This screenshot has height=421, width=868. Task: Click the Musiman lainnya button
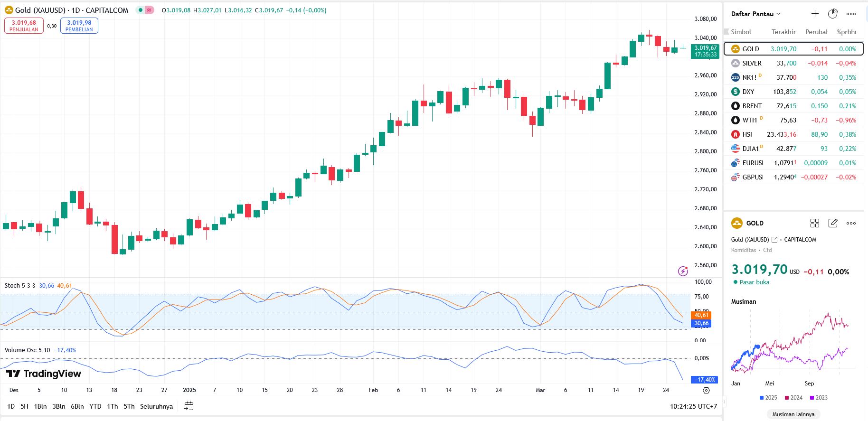[793, 414]
